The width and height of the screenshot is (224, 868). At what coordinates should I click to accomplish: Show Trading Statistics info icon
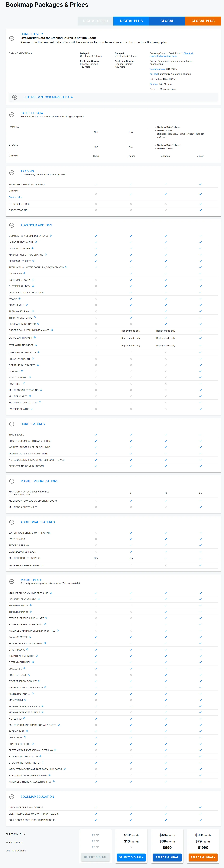(35, 317)
